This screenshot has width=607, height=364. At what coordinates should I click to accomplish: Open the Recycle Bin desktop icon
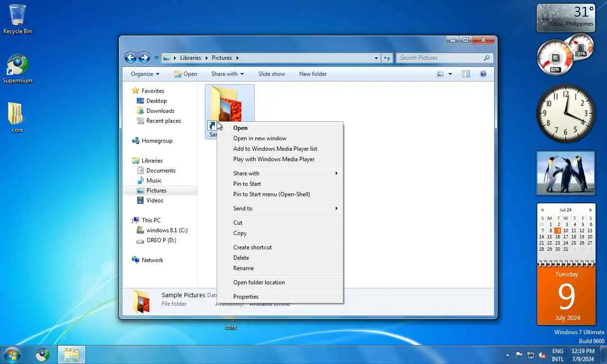18,19
